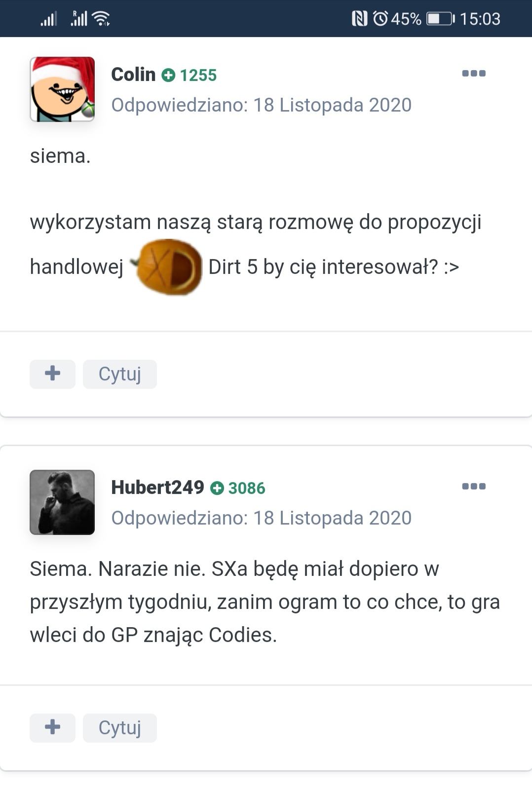This screenshot has width=532, height=787.
Task: Tap the 15:03 clock in status bar
Action: coord(480,19)
